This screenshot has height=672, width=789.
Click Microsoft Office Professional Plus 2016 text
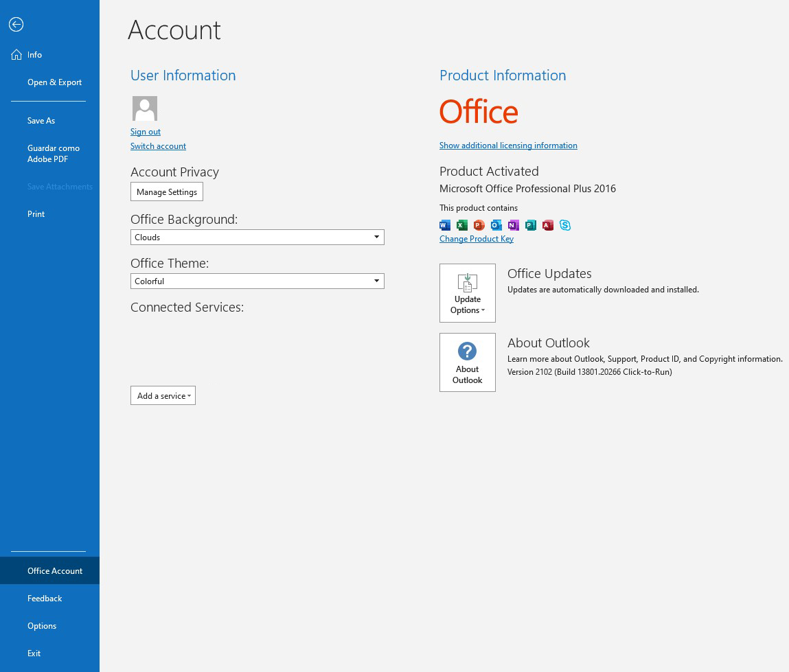pos(527,189)
